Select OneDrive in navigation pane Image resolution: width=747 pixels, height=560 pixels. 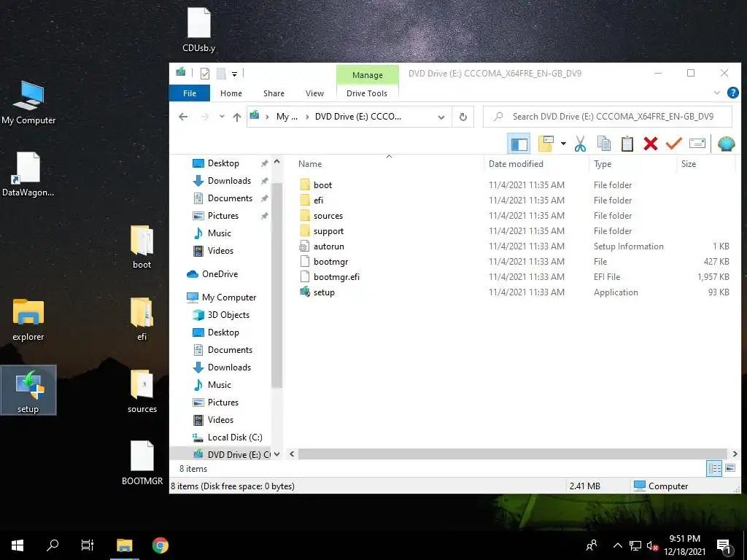point(220,274)
